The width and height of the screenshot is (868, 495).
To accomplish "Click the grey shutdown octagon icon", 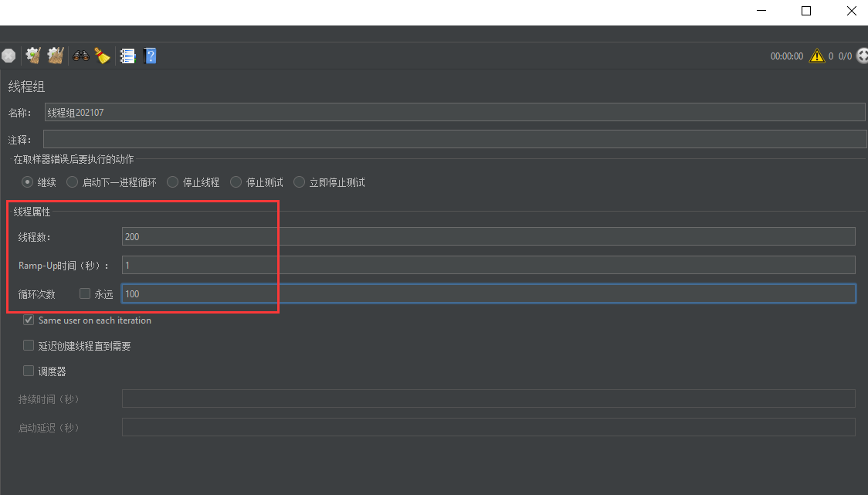I will coord(8,56).
